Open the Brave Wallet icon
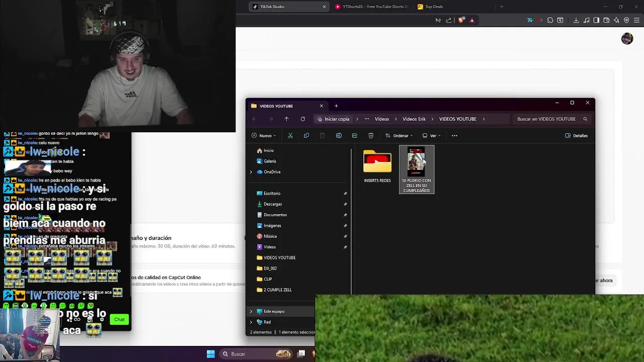This screenshot has height=362, width=644. pos(606,20)
